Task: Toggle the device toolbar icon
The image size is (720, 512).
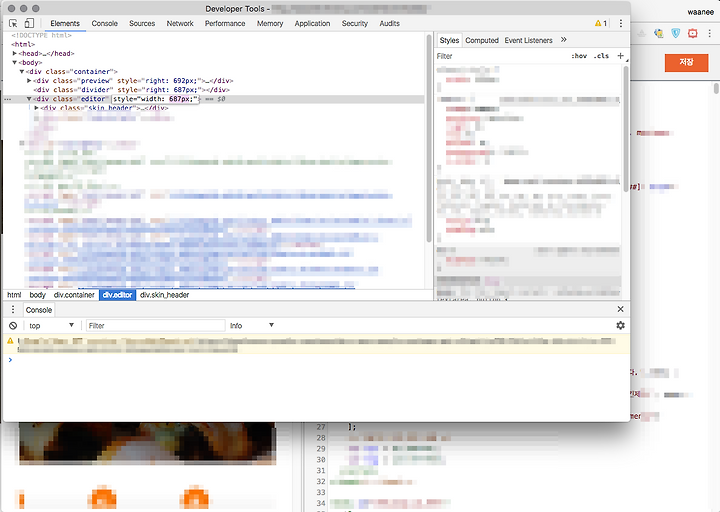Action: [29, 23]
